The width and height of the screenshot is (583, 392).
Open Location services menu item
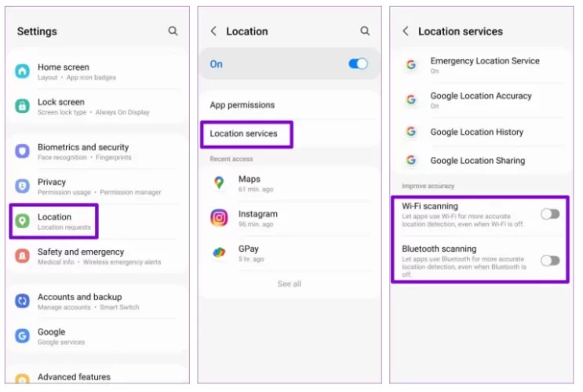244,134
